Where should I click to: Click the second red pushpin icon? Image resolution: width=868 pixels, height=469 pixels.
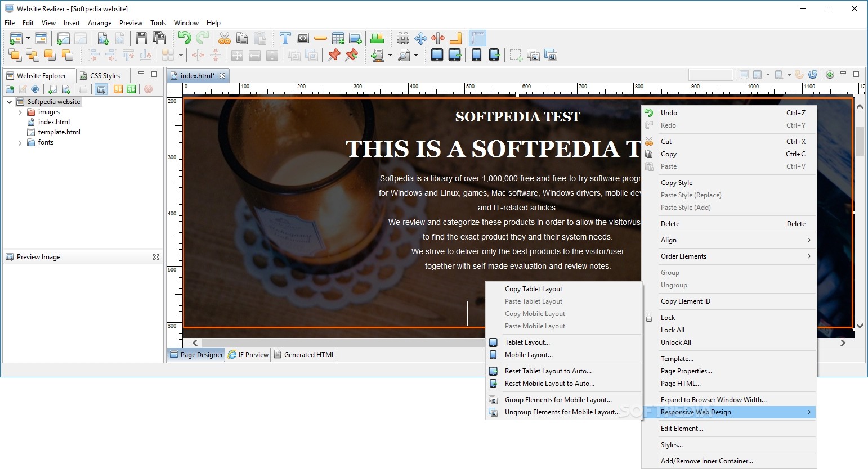point(352,55)
